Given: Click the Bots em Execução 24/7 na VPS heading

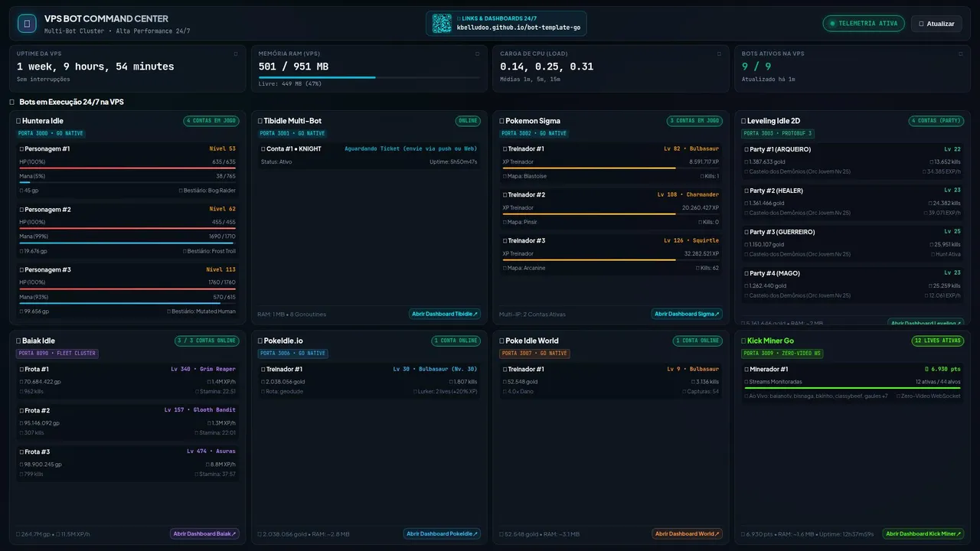Looking at the screenshot, I should pos(71,102).
